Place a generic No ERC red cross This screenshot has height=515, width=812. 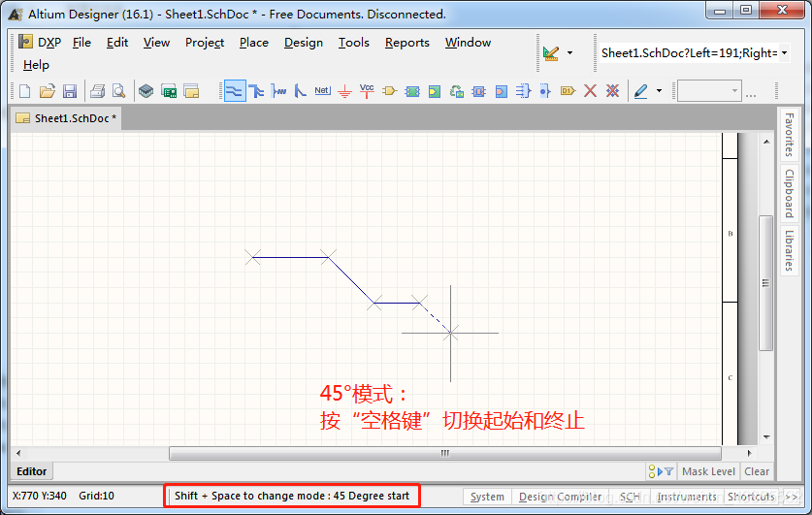tap(590, 91)
